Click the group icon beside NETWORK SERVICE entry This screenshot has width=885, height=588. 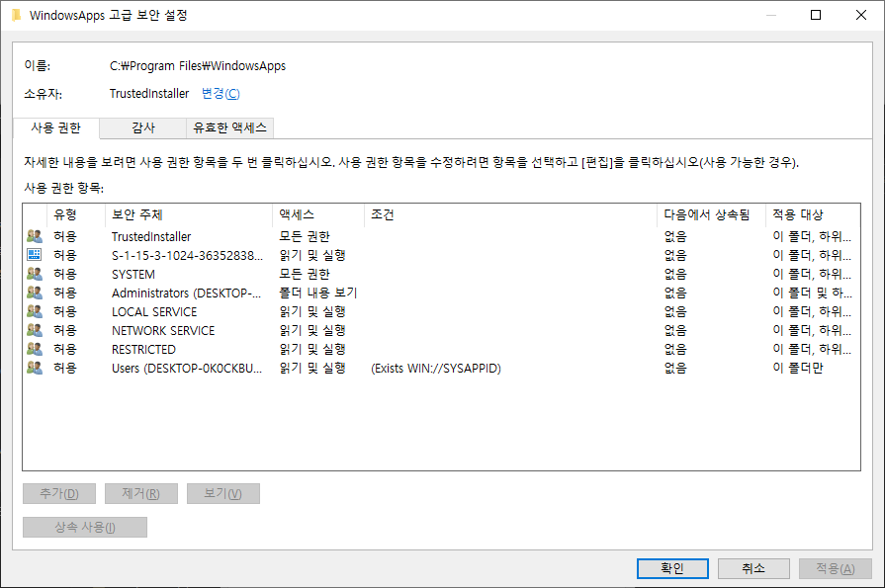(x=35, y=329)
